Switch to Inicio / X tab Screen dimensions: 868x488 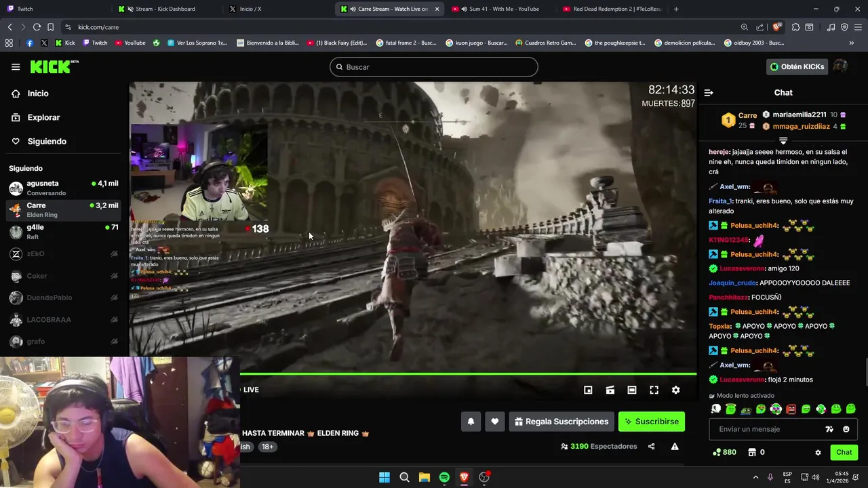pos(277,9)
